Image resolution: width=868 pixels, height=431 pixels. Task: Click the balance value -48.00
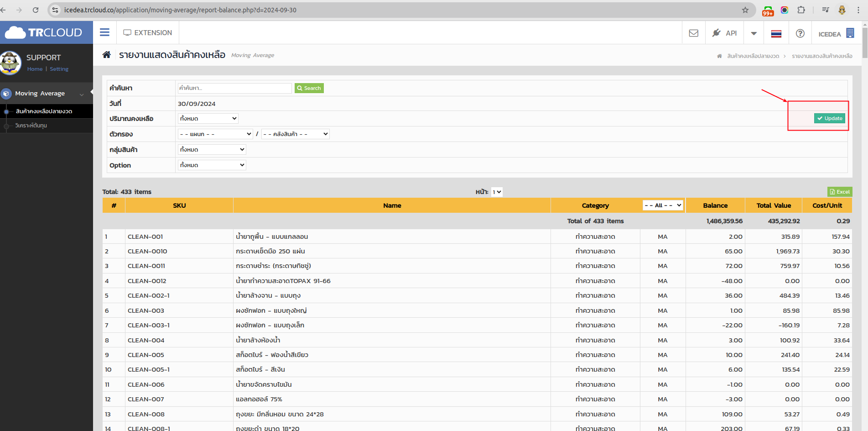pos(732,281)
